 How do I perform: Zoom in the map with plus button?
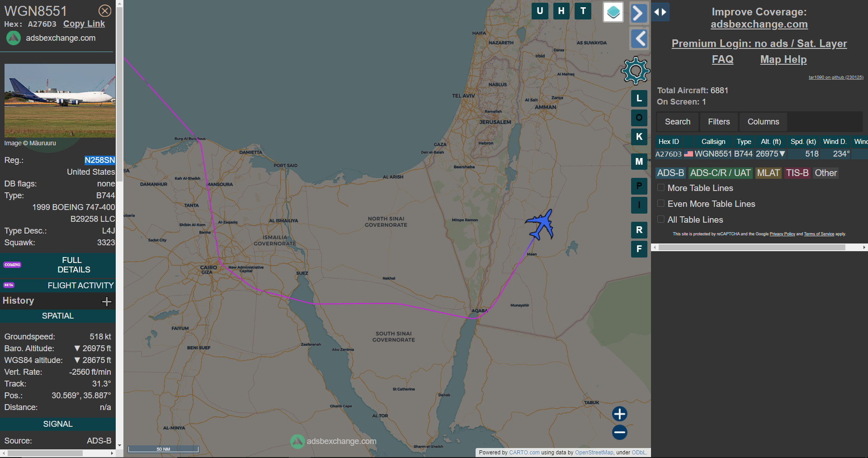tap(620, 414)
